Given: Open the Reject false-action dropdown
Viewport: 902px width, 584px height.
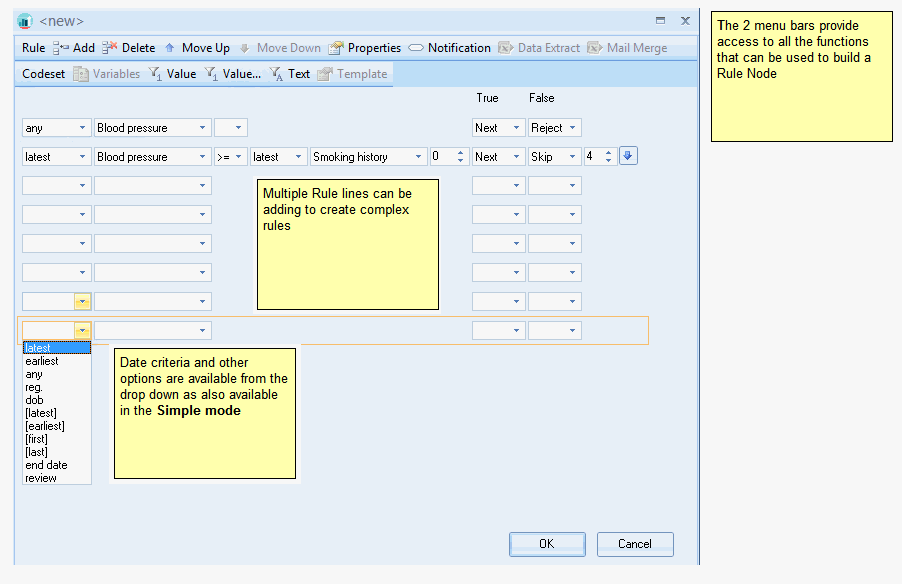Looking at the screenshot, I should (573, 128).
